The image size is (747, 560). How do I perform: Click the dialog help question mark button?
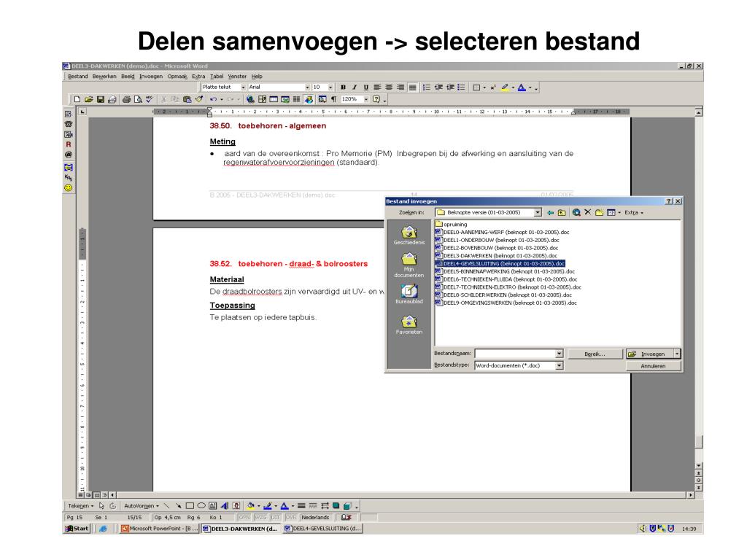point(670,201)
